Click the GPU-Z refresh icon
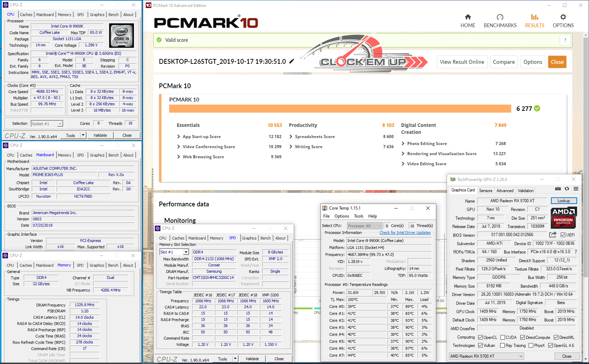The height and width of the screenshot is (364, 589). (567, 189)
